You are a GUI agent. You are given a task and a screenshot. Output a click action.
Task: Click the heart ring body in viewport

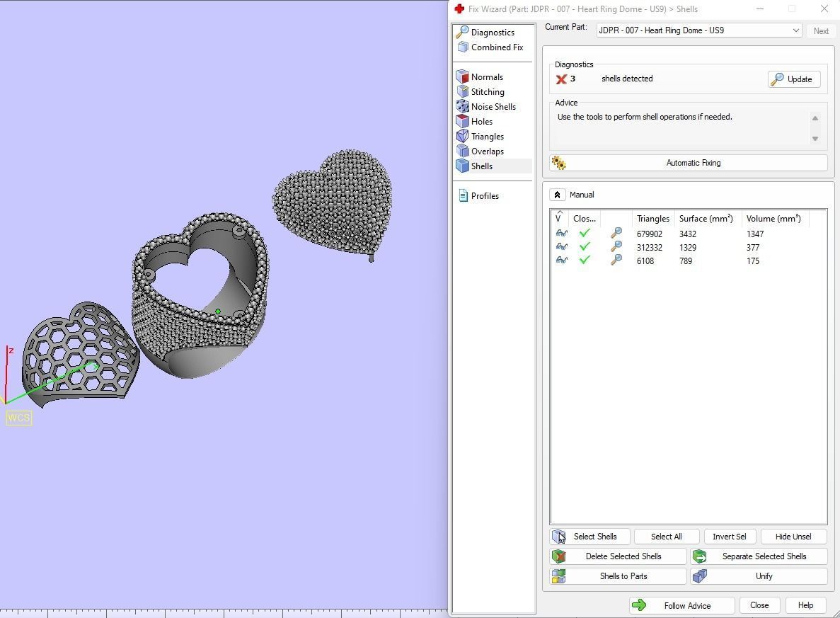tap(200, 294)
